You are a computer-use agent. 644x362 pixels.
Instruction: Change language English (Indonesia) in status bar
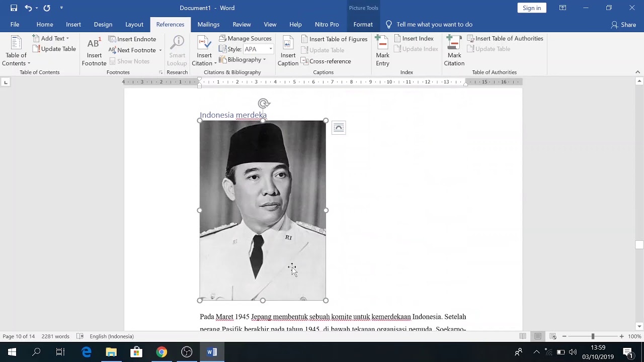(112, 336)
